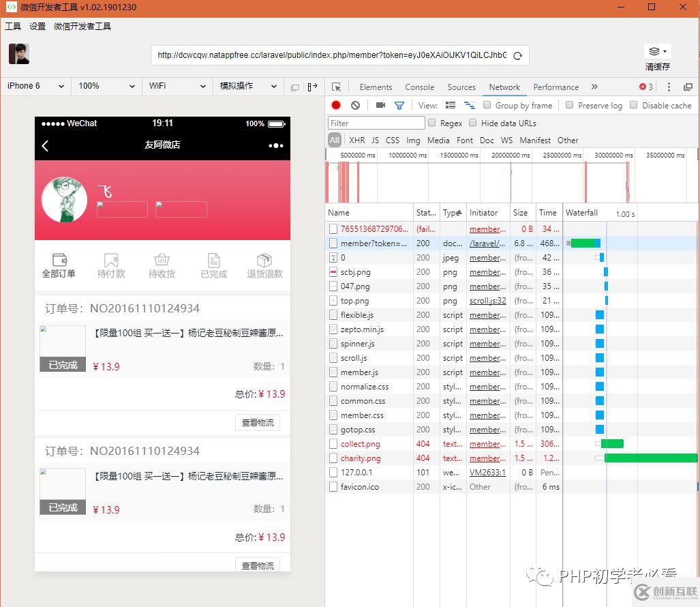Filter requests by WS
This screenshot has width=700, height=607.
click(x=506, y=140)
